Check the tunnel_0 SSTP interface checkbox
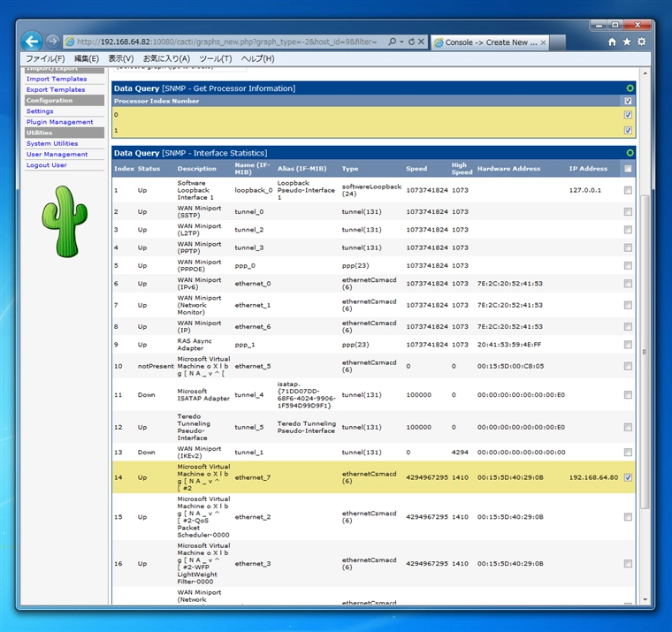672x632 pixels. point(628,211)
